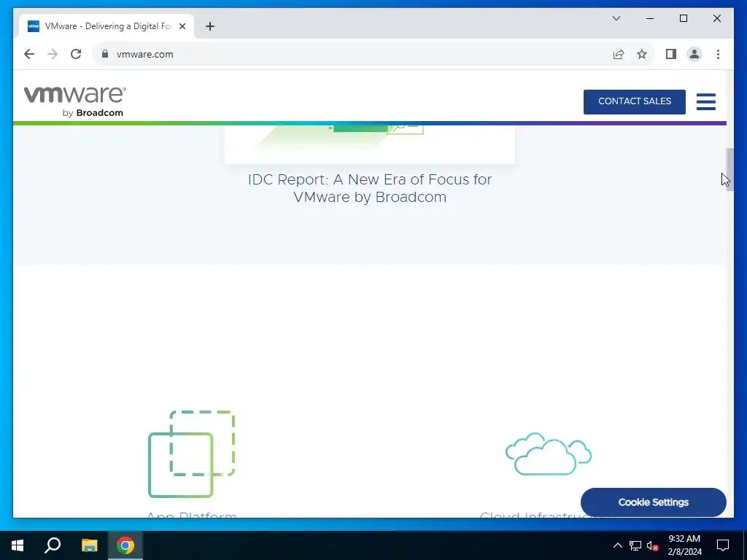747x560 pixels.
Task: Click the browser back arrow
Action: [29, 54]
